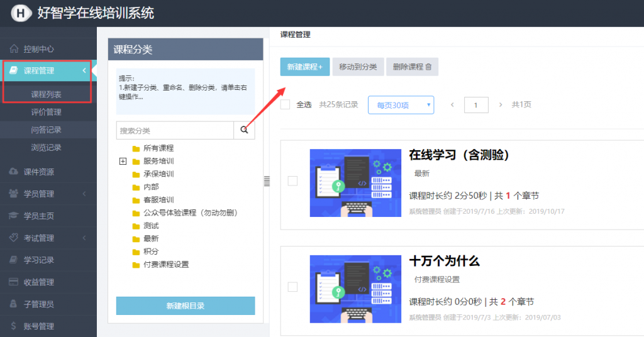Screen dimensions: 644x337
Task: Click the cloud icon beside 课件资源
Action: click(x=14, y=171)
